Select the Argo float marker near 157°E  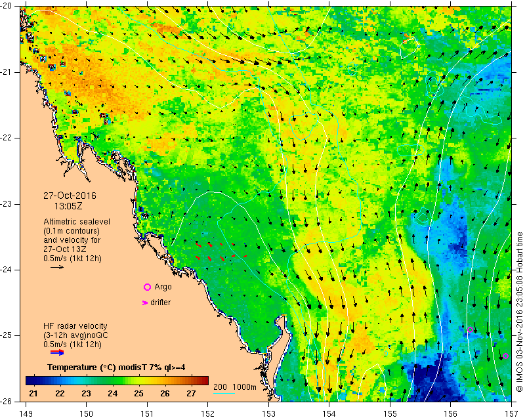[505, 356]
